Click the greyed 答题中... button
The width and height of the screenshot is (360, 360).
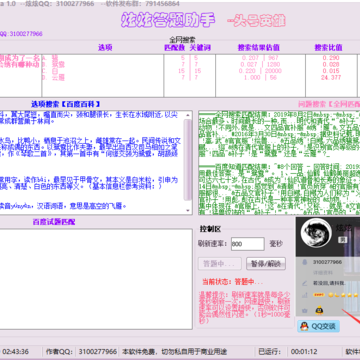click(220, 264)
